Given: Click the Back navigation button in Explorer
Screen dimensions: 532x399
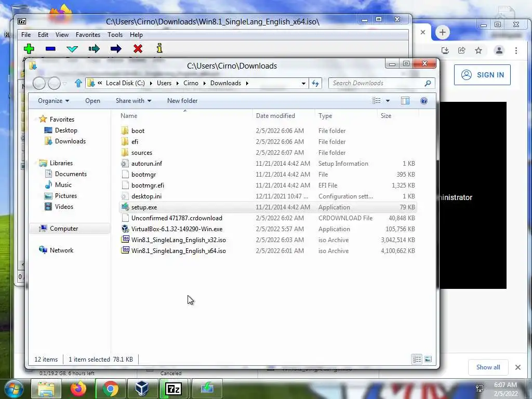Looking at the screenshot, I should pos(39,83).
